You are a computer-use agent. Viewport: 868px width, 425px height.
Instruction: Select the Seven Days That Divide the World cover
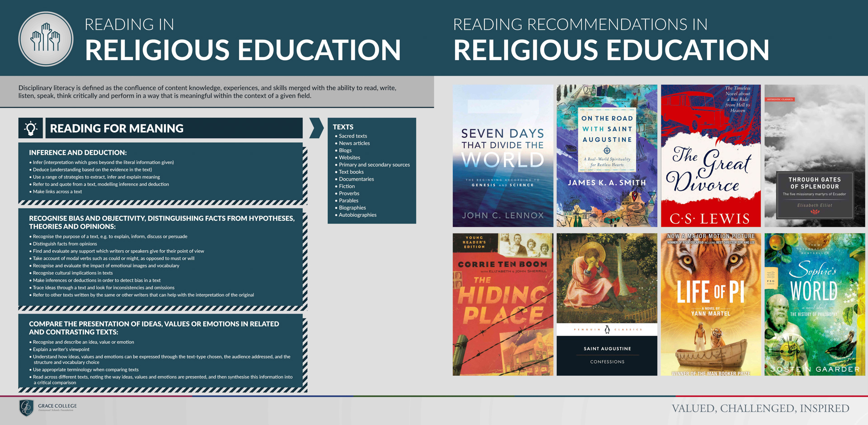503,156
